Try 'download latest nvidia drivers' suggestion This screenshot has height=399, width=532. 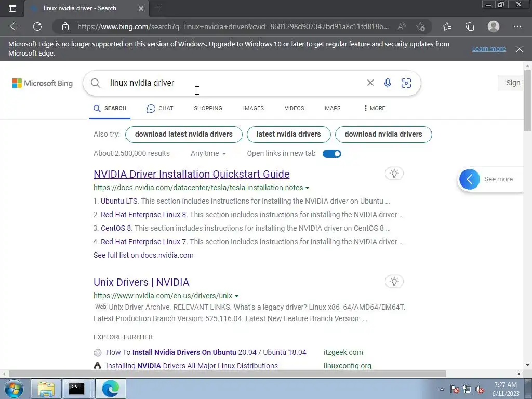pyautogui.click(x=184, y=135)
